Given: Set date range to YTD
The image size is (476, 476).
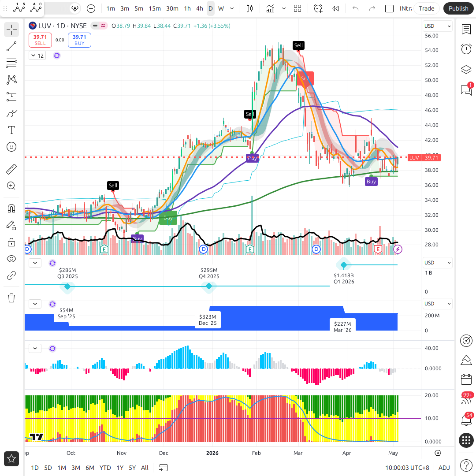Looking at the screenshot, I should pos(105,468).
